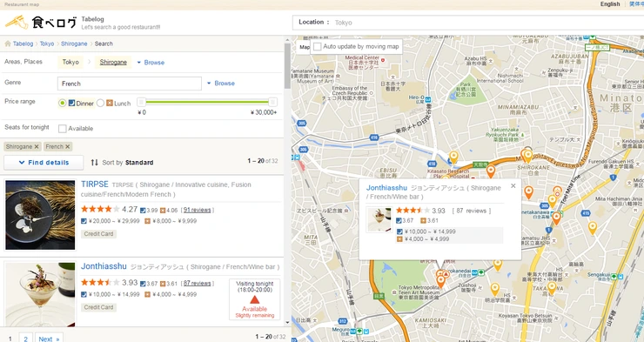The width and height of the screenshot is (644, 342).
Task: Go to results page 2
Action: click(25, 339)
